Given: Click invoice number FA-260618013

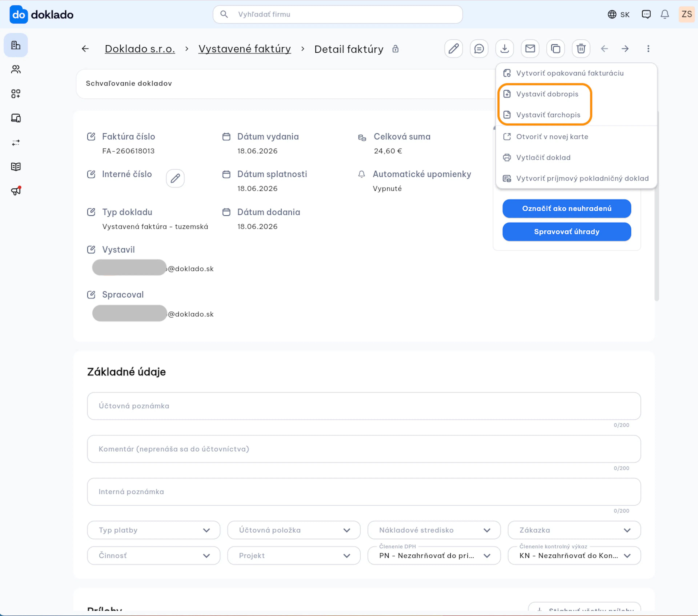Looking at the screenshot, I should 128,151.
